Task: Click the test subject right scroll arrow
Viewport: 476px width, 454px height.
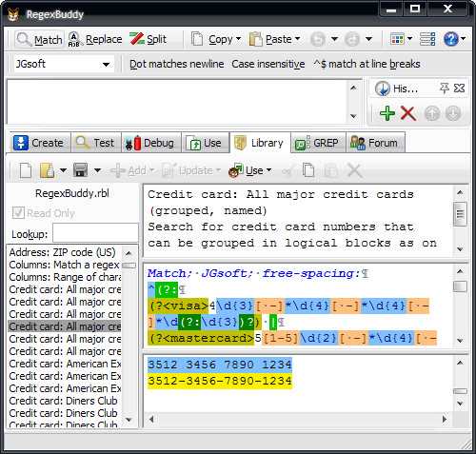Action: click(445, 419)
